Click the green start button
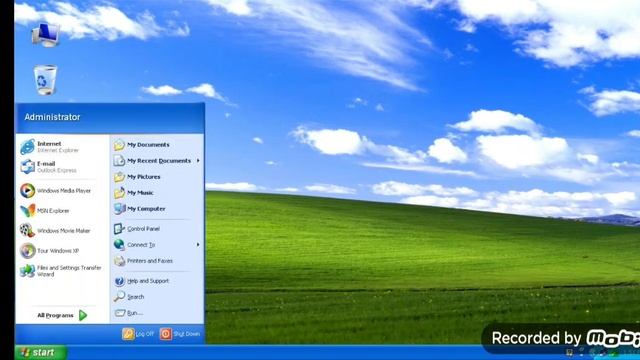 pyautogui.click(x=41, y=352)
